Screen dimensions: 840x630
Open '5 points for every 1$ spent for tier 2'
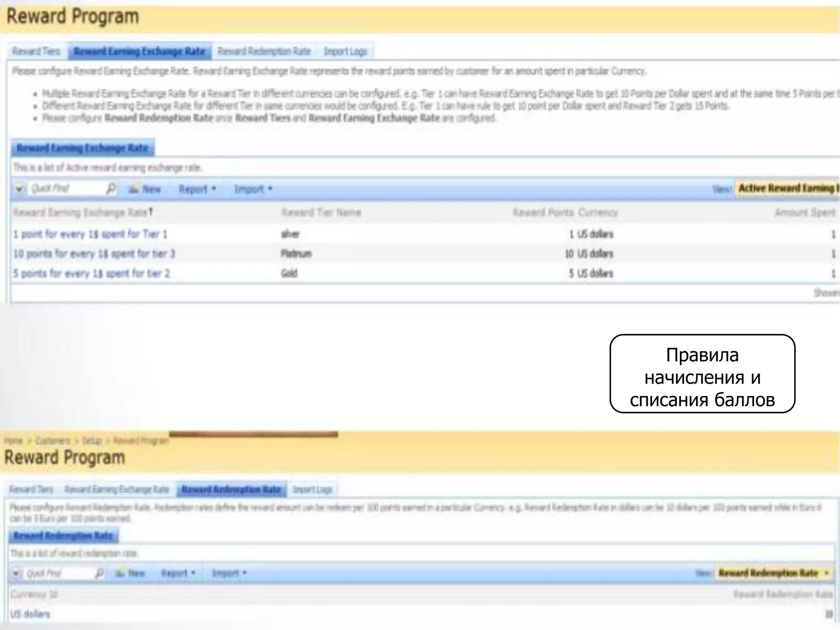click(91, 273)
